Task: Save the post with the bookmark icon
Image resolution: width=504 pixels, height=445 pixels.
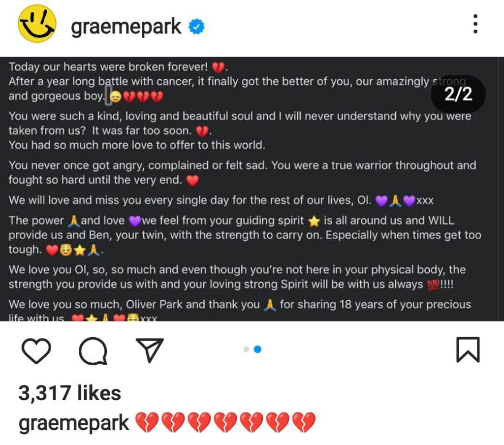Action: coord(467,350)
